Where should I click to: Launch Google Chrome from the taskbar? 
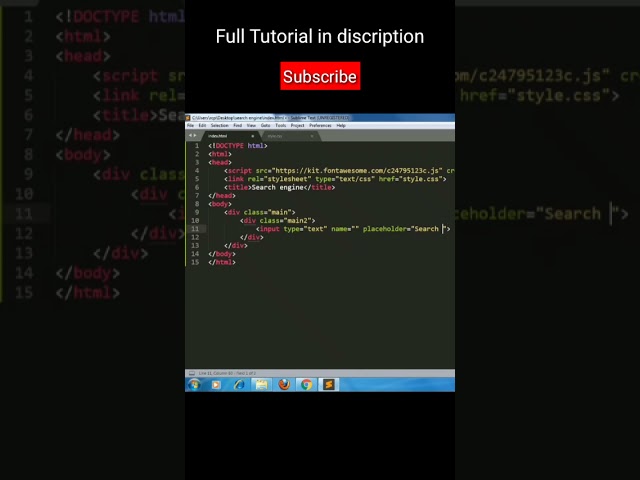pos(306,384)
